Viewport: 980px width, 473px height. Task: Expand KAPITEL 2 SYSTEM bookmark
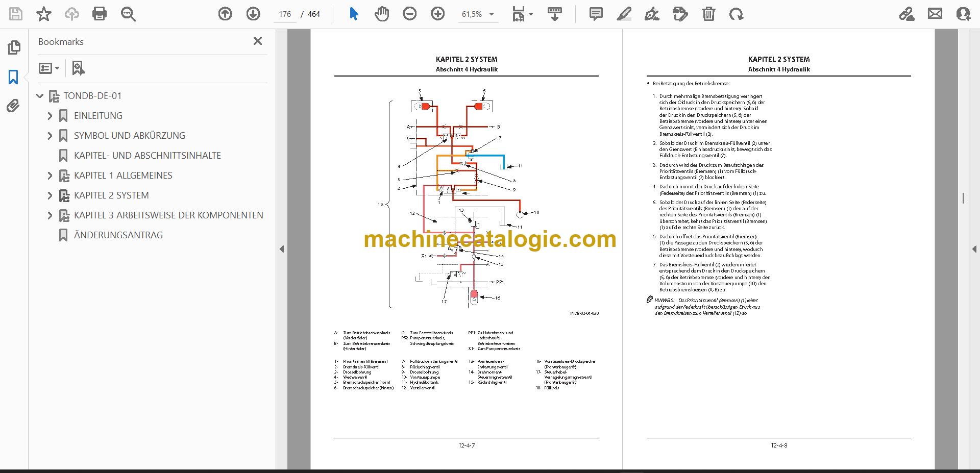(x=50, y=195)
